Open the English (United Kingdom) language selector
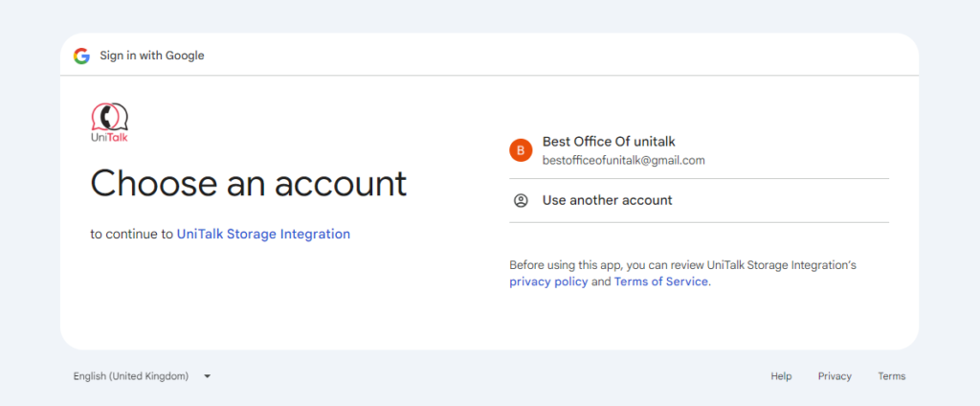The width and height of the screenshot is (980, 406). point(131,376)
